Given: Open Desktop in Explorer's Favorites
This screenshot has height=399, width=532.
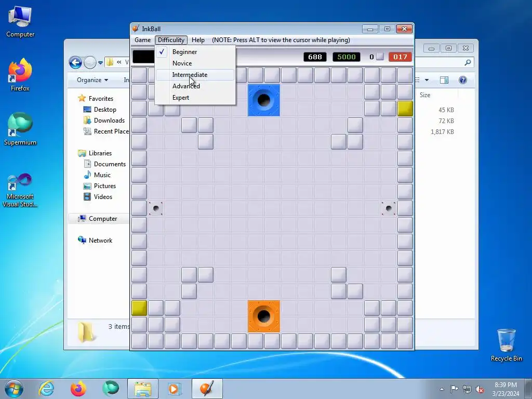Looking at the screenshot, I should pyautogui.click(x=105, y=110).
